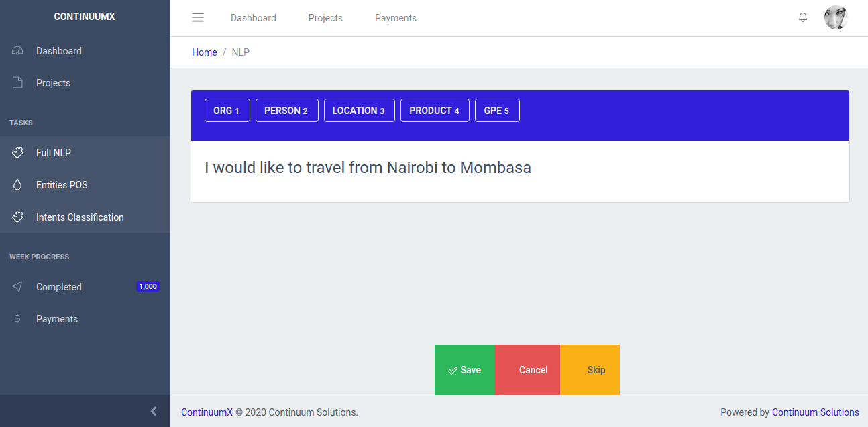The height and width of the screenshot is (427, 868).
Task: Select the LOCATION entity label
Action: (359, 111)
